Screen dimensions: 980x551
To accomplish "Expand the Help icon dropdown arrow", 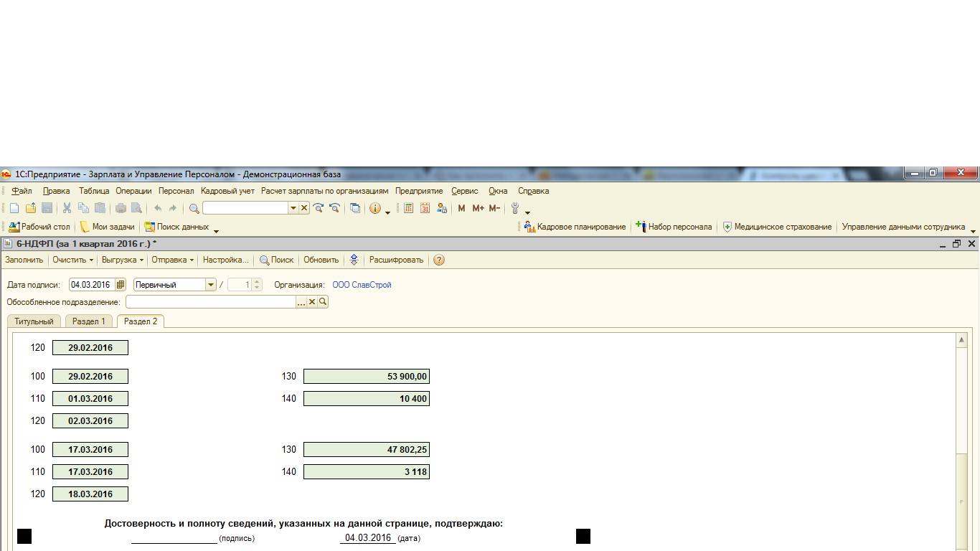I will point(387,212).
